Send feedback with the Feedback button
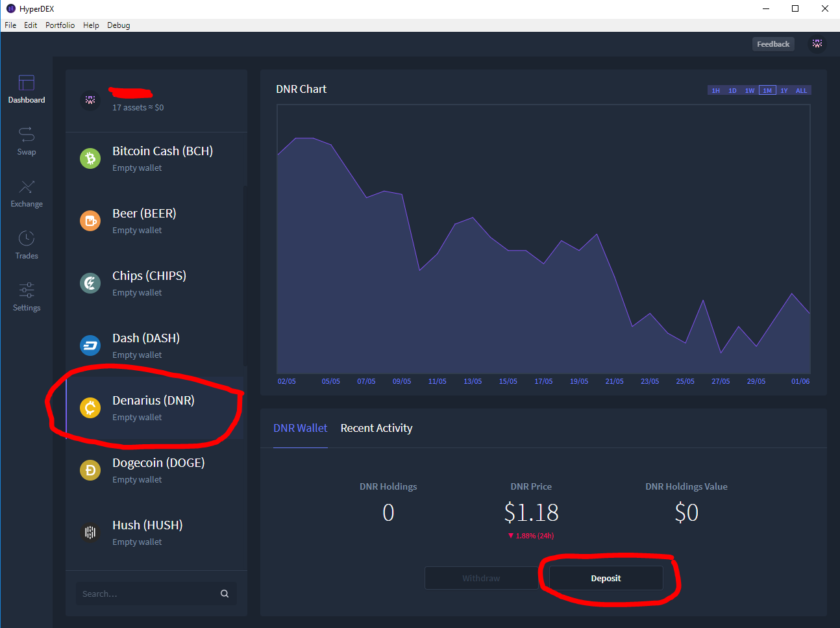The height and width of the screenshot is (628, 840). coord(773,44)
